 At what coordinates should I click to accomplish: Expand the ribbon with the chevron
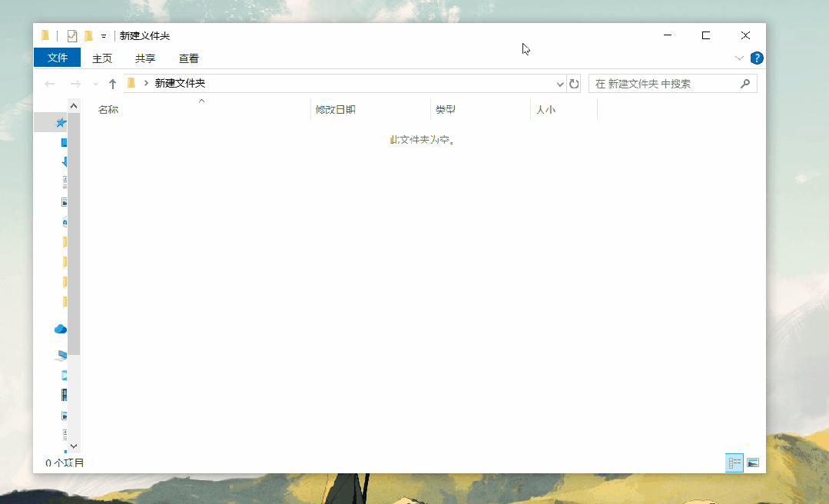[x=738, y=58]
